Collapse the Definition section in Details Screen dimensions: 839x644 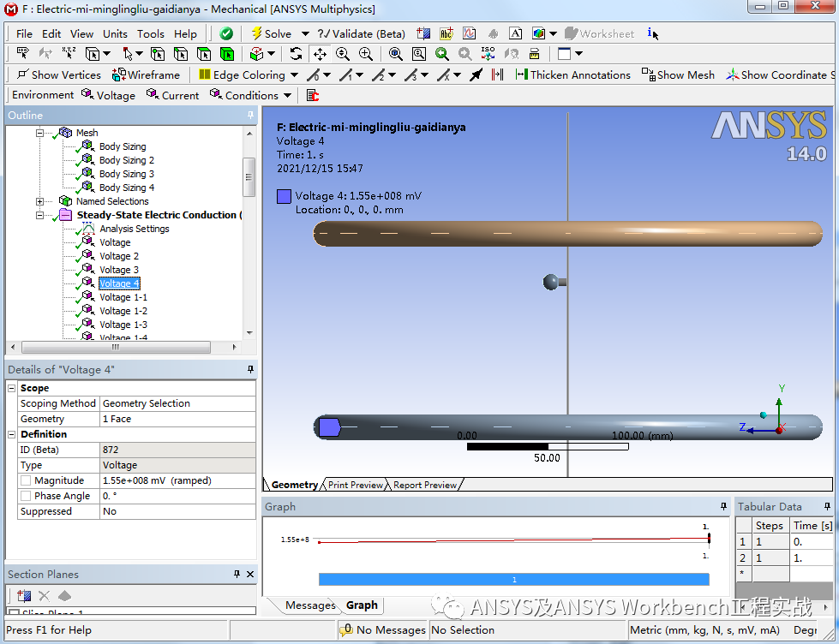12,434
